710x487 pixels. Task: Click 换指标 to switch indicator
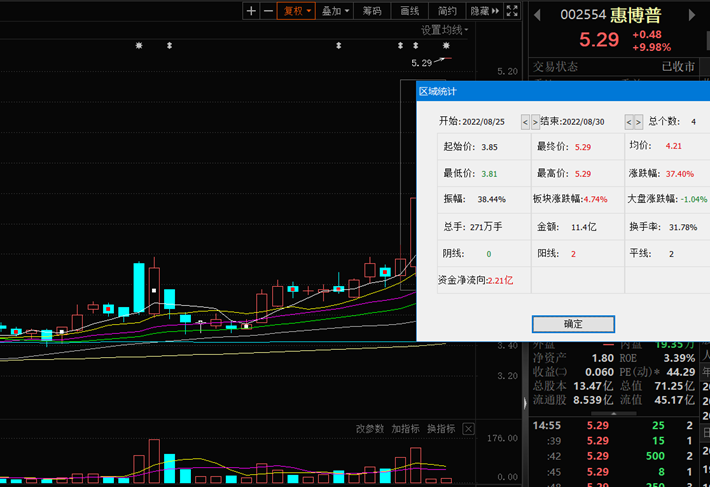click(440, 428)
